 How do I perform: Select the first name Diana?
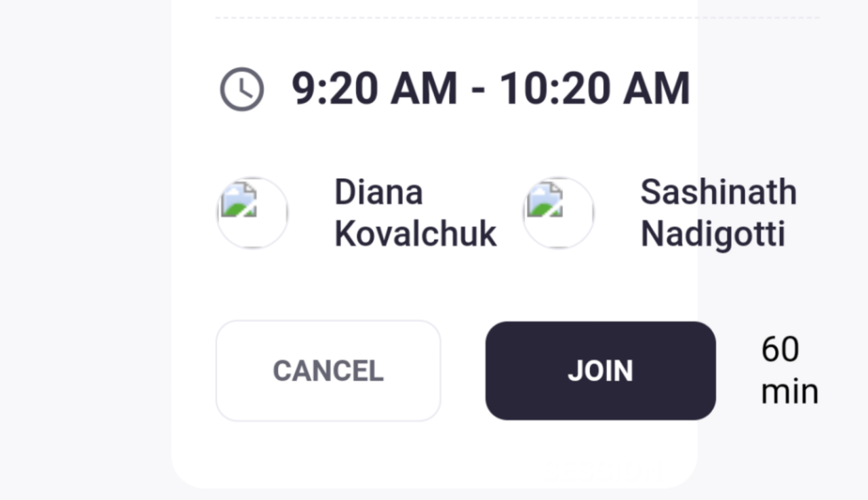[378, 192]
